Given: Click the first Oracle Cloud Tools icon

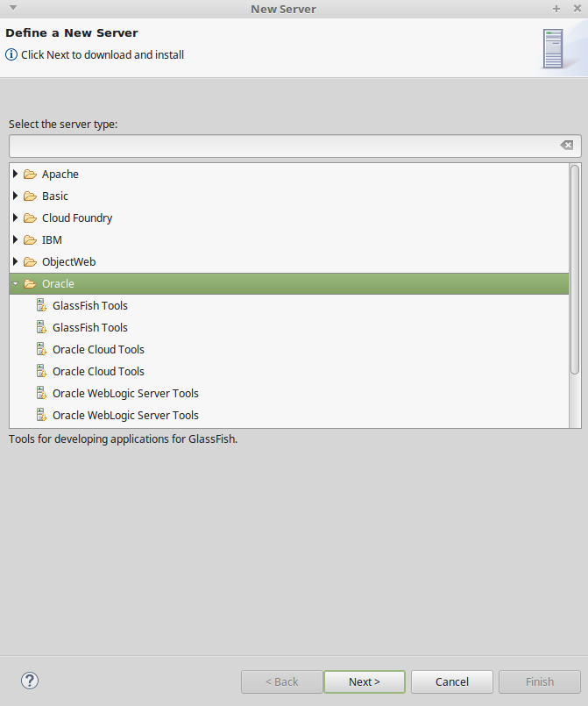Looking at the screenshot, I should [41, 349].
